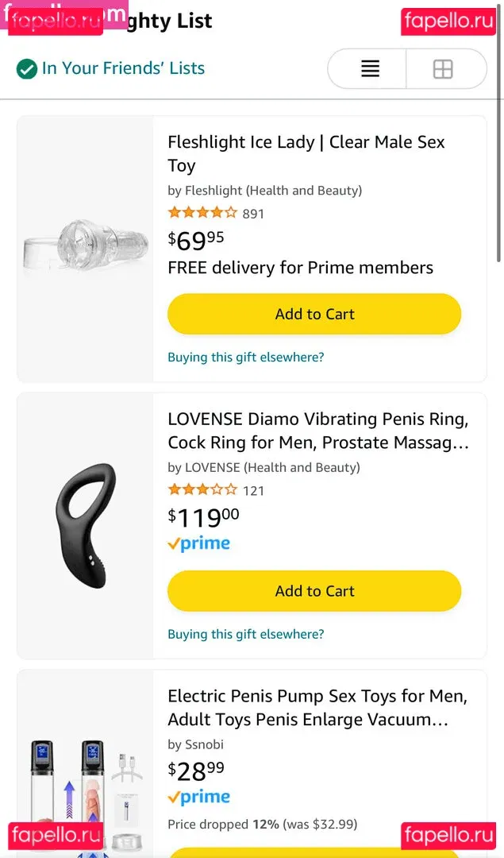504x858 pixels.
Task: View the LOVENSE ring product thumbnail
Action: 85,526
